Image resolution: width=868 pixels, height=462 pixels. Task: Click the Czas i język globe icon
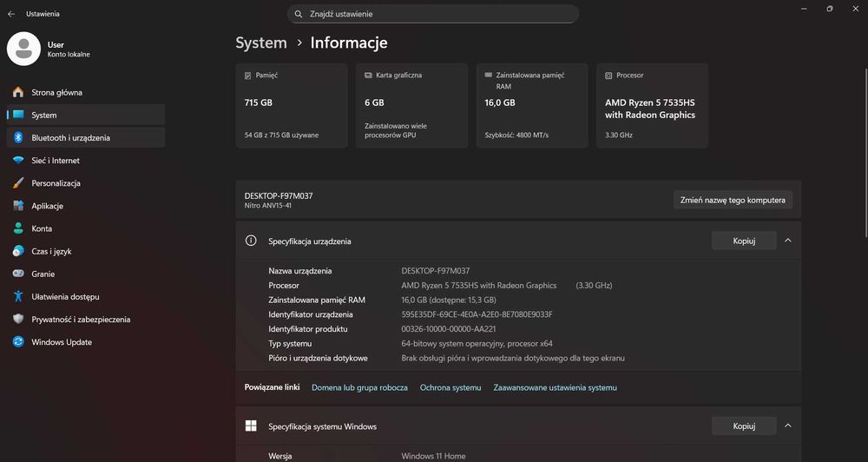coord(18,251)
